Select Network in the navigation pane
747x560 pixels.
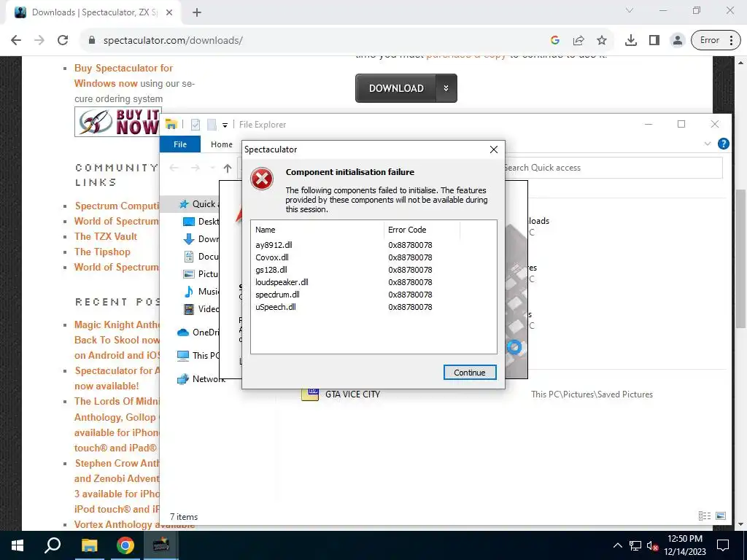tap(201, 379)
